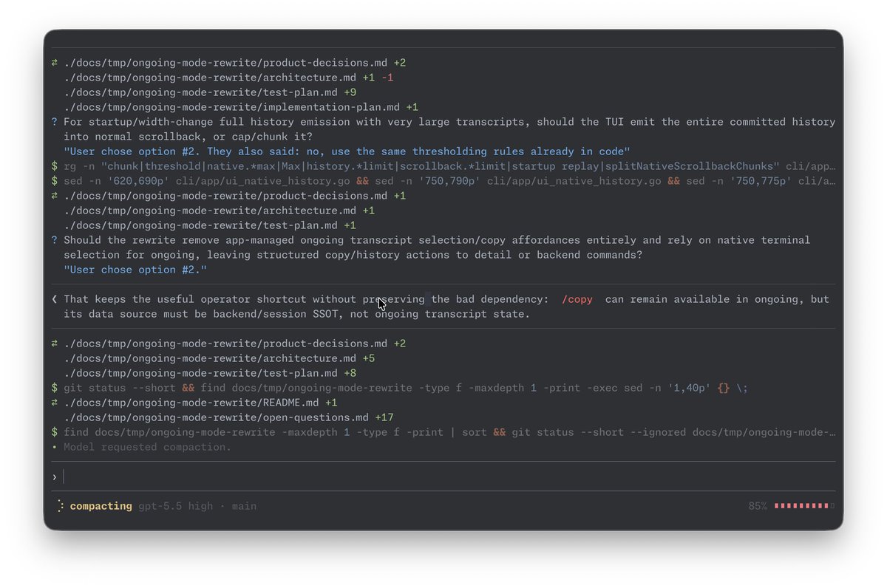The width and height of the screenshot is (887, 588).
Task: Select the 'README.md +1' file row
Action: coord(200,403)
